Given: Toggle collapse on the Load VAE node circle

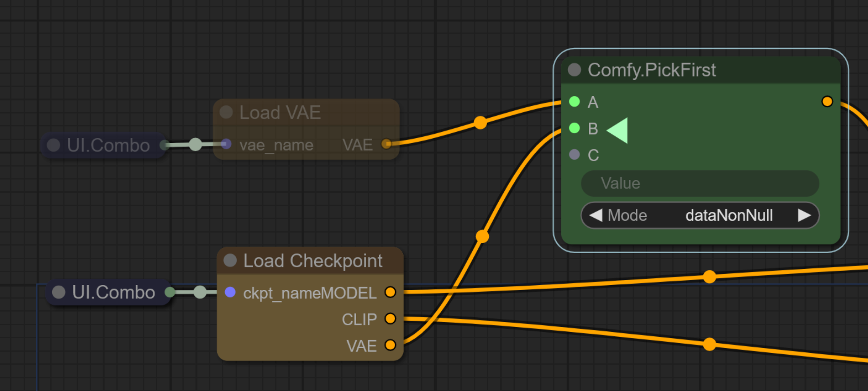Looking at the screenshot, I should 225,112.
